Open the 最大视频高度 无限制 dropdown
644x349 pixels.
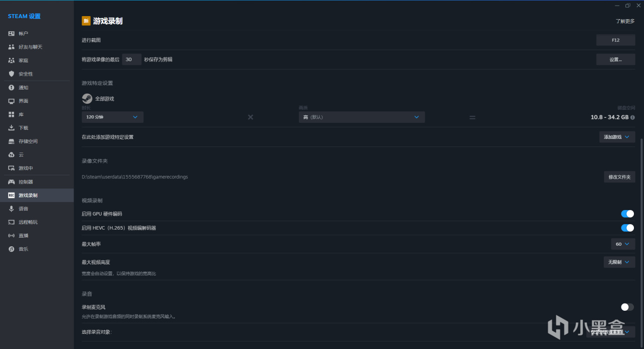(619, 262)
